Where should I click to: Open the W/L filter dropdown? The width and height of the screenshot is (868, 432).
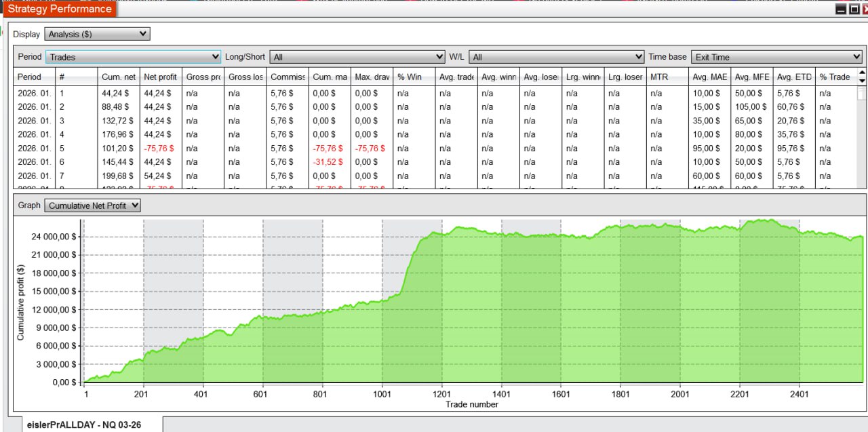coord(556,57)
